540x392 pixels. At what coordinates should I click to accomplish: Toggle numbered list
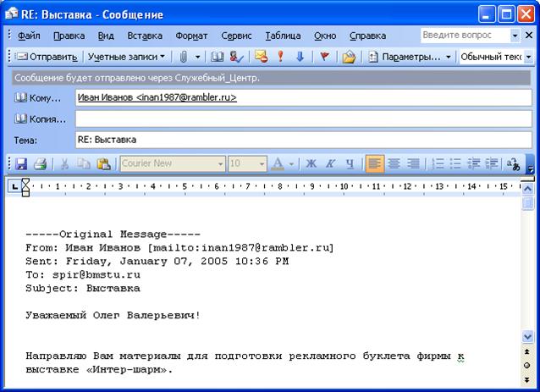pos(438,163)
